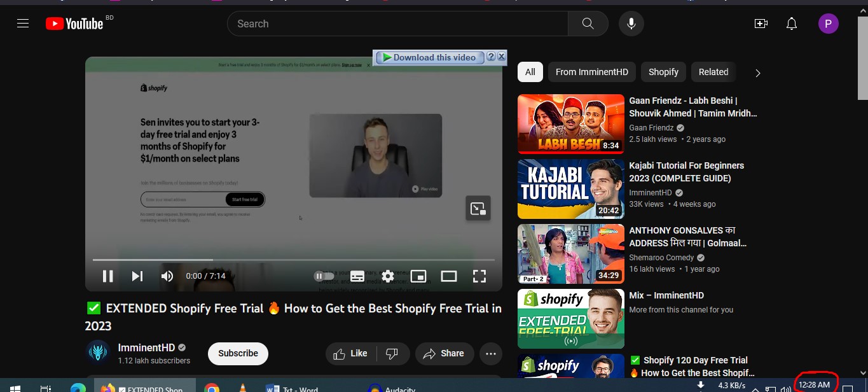868x392 pixels.
Task: Skip to the next video
Action: 137,276
